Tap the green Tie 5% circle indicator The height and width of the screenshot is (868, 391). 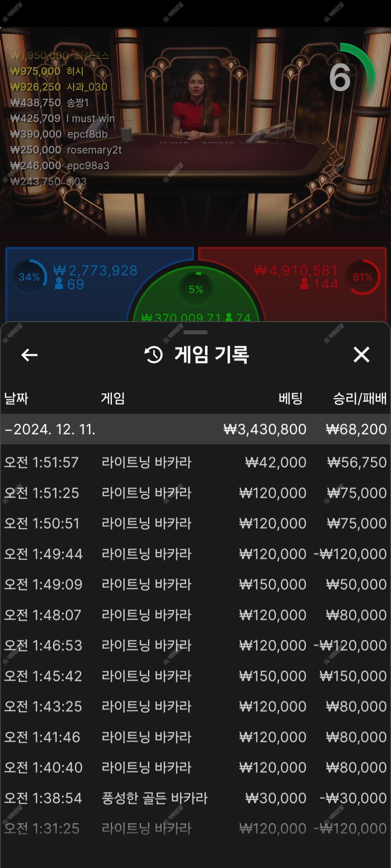pos(196,289)
